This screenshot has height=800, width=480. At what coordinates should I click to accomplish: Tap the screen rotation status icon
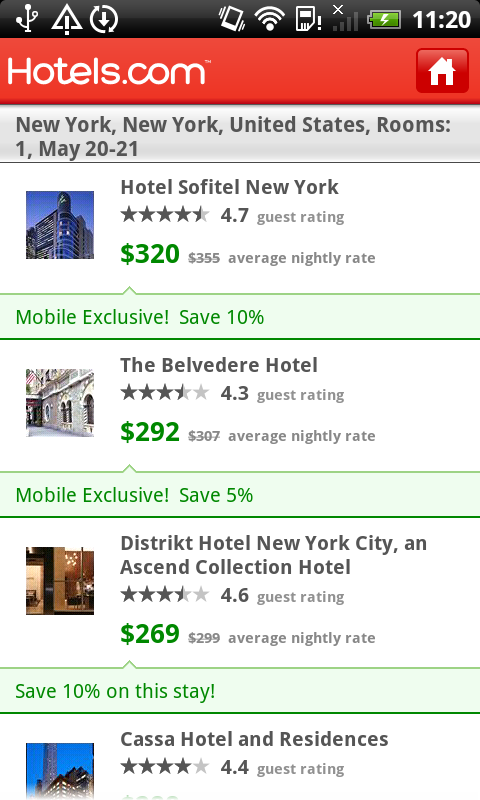232,19
